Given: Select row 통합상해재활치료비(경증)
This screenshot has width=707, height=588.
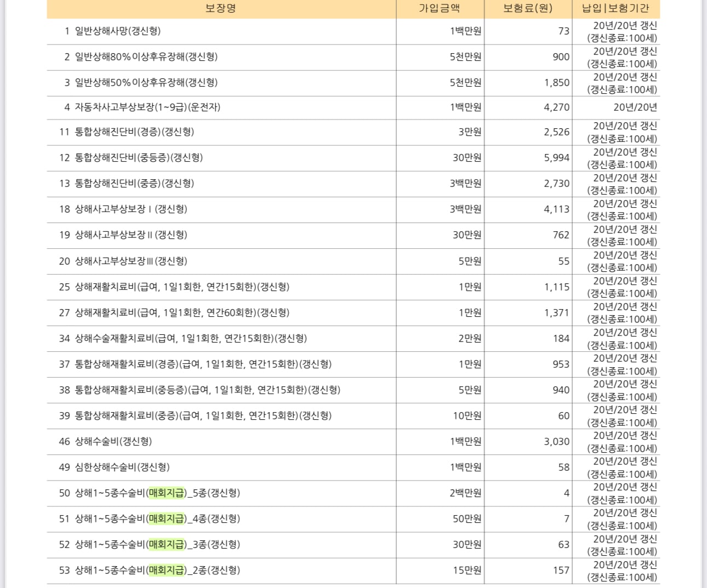Looking at the screenshot, I should (353, 364).
